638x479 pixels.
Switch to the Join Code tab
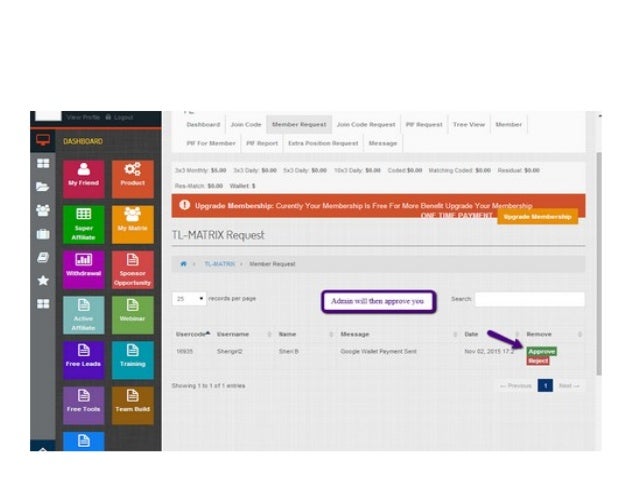246,125
